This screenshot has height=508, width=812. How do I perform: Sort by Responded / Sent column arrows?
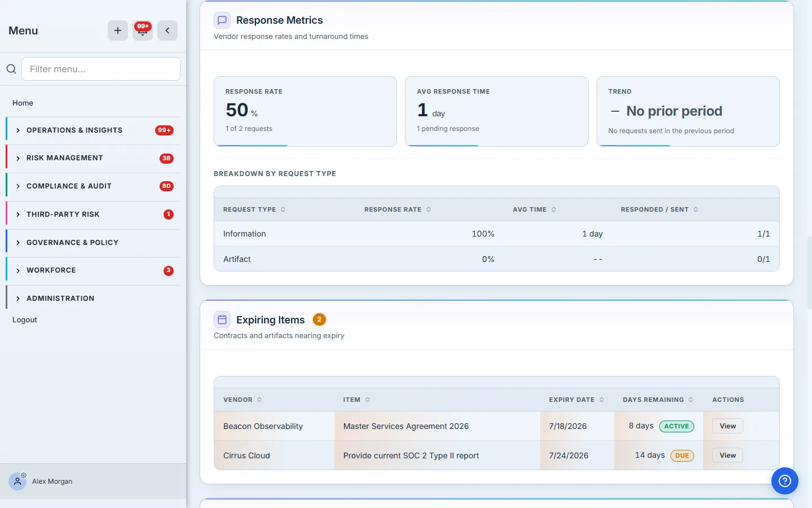696,209
